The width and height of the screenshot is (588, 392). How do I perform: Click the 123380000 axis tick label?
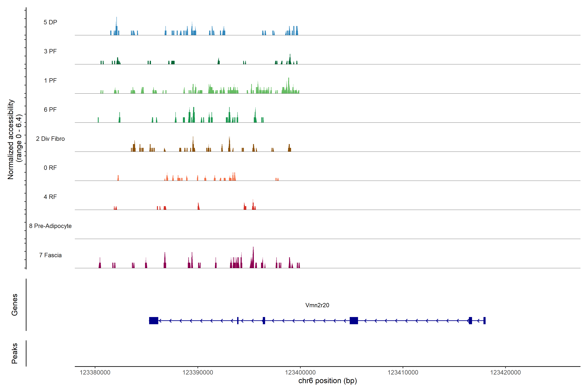tap(95, 372)
